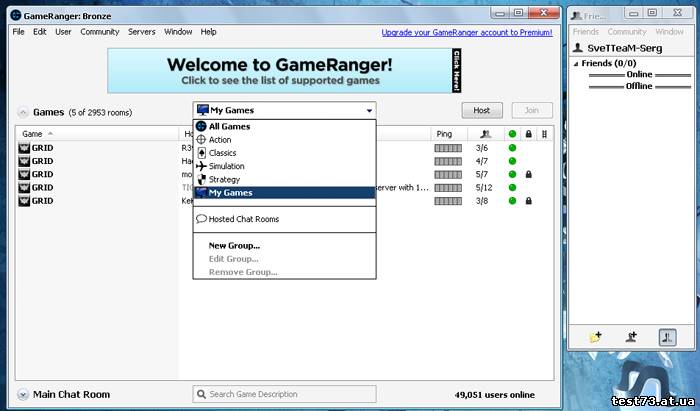Viewport: 700px width, 411px height.
Task: Open the Edit menu
Action: coord(40,32)
